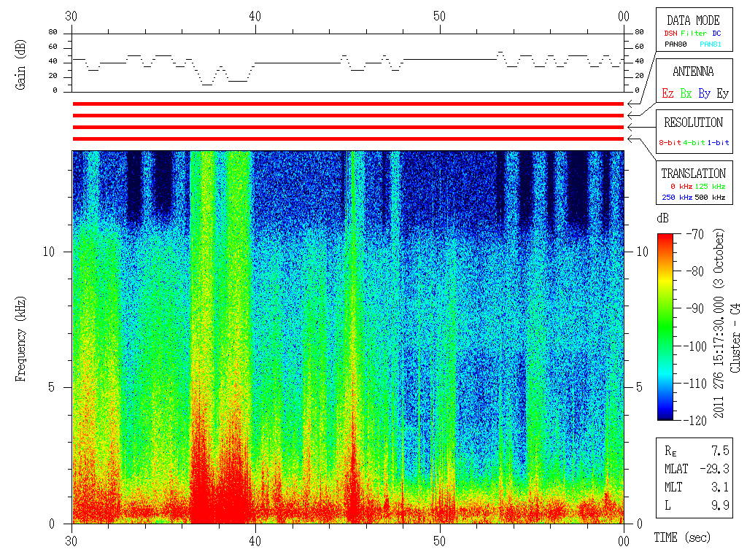
Task: Click the 40 second time axis label
Action: pyautogui.click(x=255, y=541)
